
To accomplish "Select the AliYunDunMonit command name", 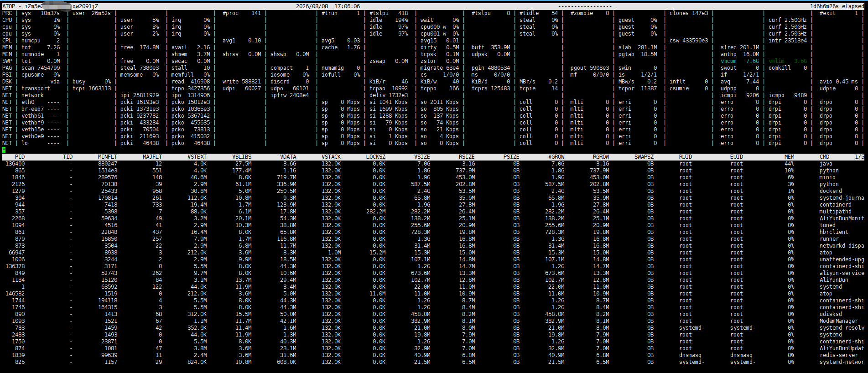I will click(842, 218).
